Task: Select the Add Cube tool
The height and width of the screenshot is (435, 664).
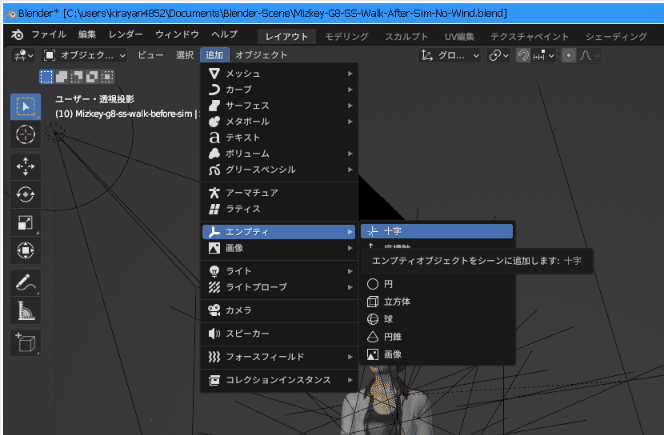Action: click(25, 343)
